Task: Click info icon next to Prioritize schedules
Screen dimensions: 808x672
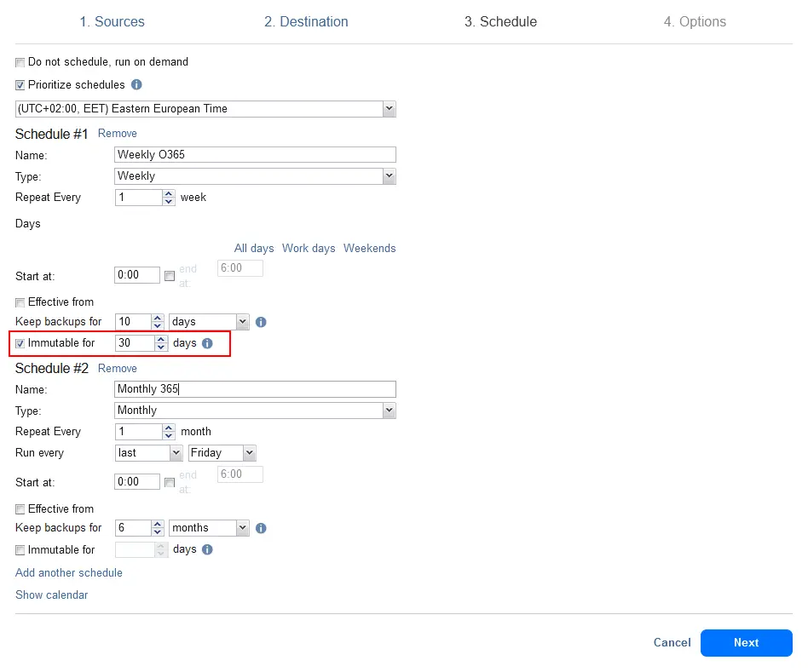Action: coord(136,84)
